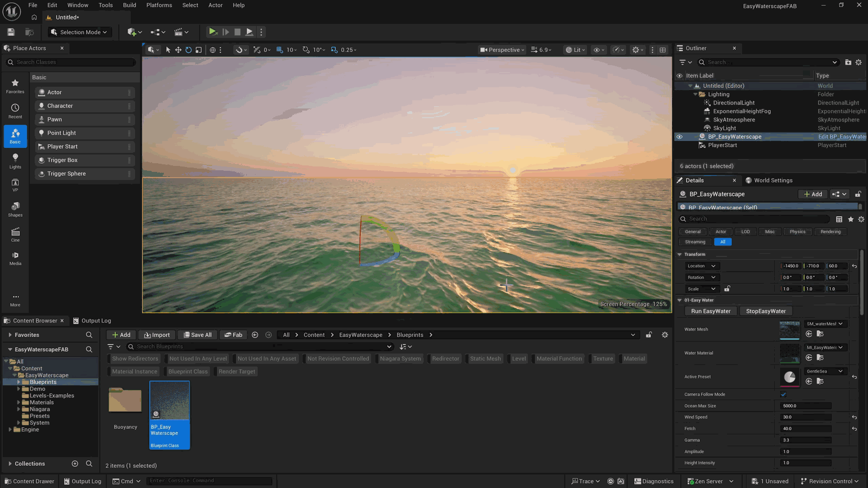The height and width of the screenshot is (488, 868).
Task: Click the Save All button
Action: [197, 335]
